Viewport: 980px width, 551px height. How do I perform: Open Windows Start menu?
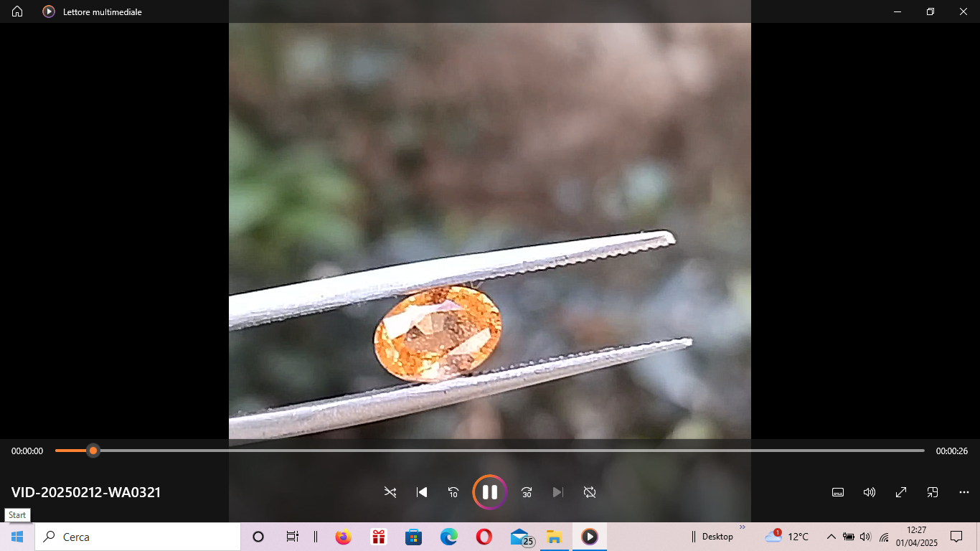click(x=17, y=537)
